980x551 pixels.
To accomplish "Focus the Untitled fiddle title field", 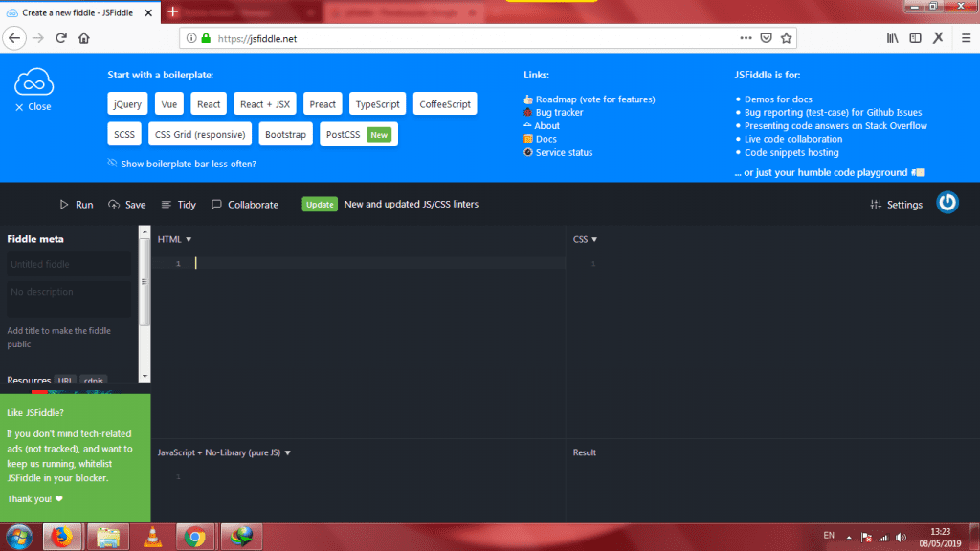I will (69, 264).
